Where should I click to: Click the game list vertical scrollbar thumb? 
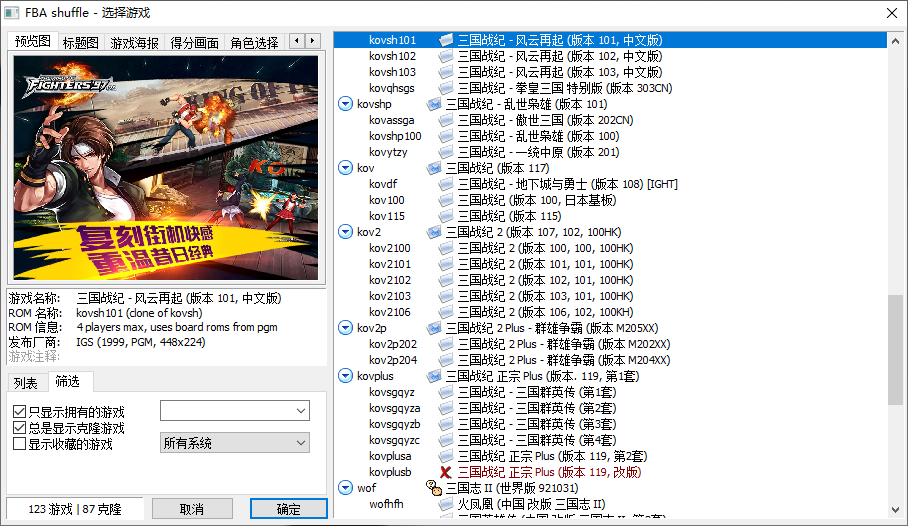(x=895, y=350)
